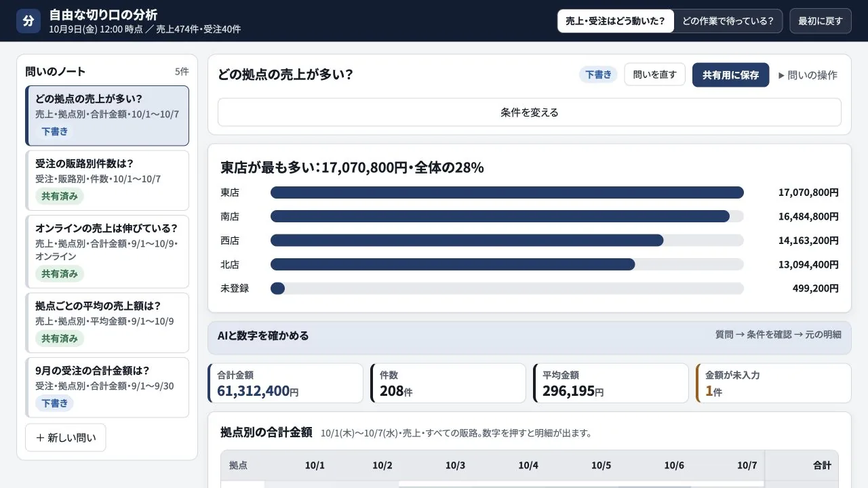Switch to どの作業で待っている？ view

point(728,21)
